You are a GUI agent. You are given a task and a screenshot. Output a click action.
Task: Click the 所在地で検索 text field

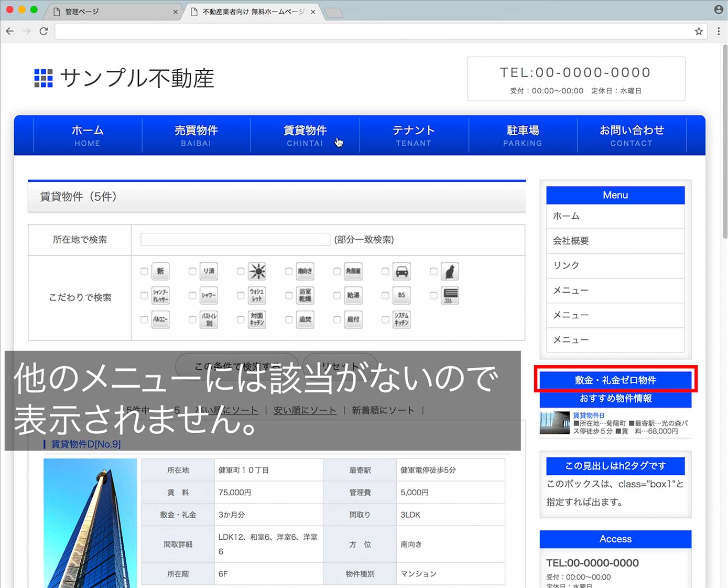coord(235,240)
